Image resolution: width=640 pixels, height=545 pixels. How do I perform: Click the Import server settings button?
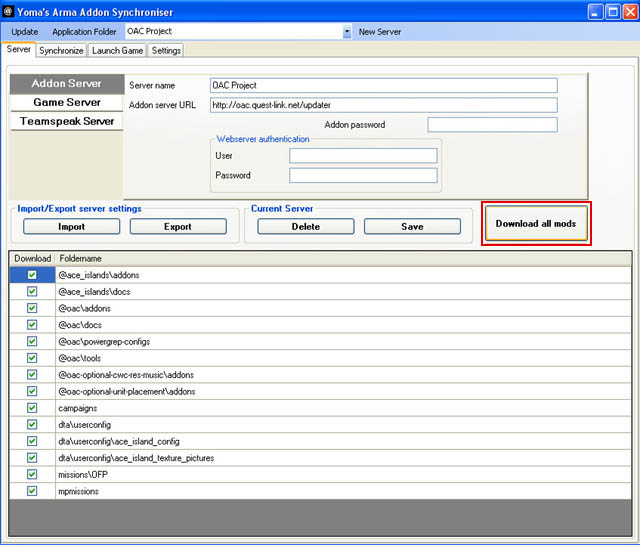[71, 226]
